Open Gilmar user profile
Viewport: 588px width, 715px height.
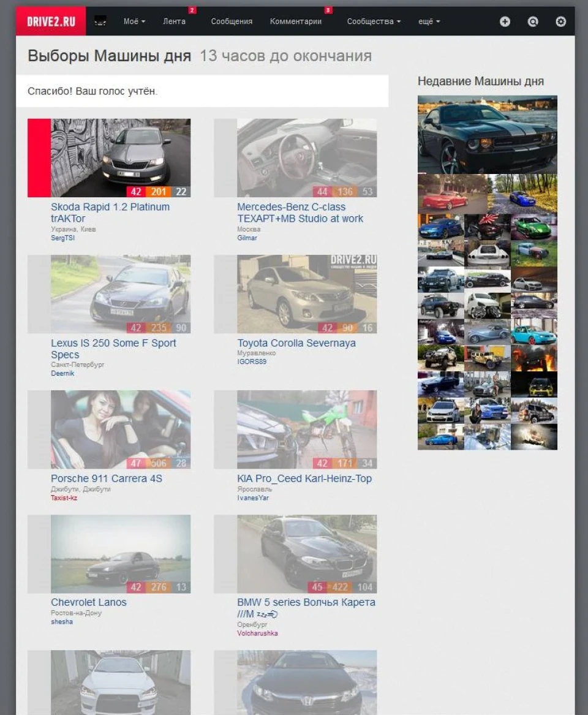click(247, 238)
